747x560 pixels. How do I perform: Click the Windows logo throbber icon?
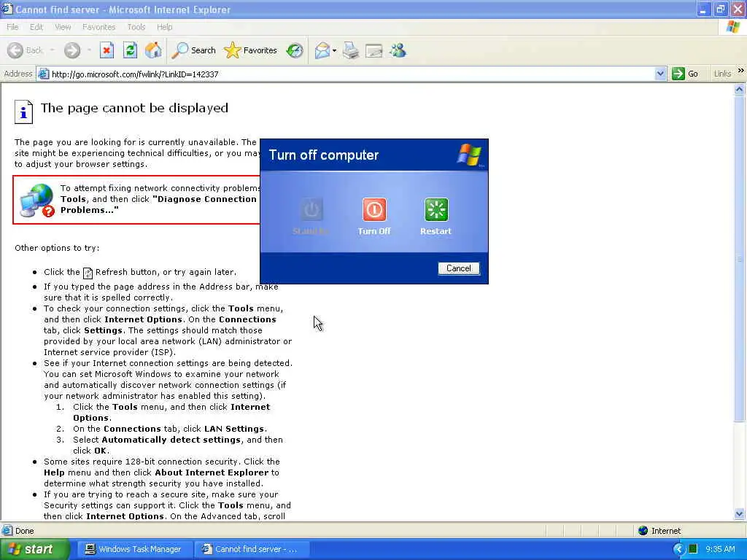point(732,27)
